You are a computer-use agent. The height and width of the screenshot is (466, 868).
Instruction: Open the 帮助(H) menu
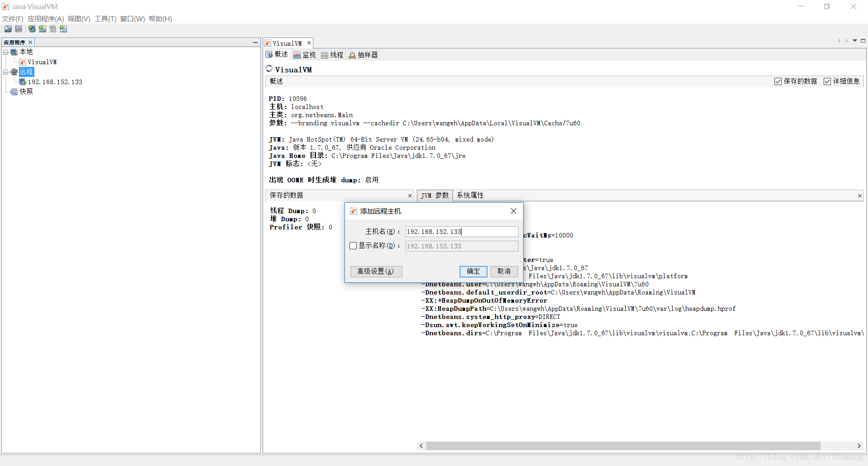tap(160, 19)
